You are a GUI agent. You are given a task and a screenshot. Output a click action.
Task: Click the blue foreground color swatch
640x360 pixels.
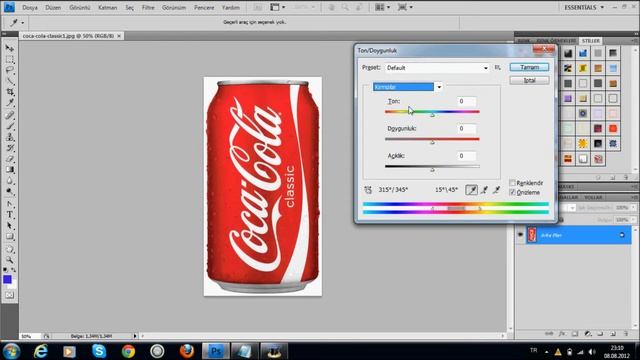[x=7, y=279]
